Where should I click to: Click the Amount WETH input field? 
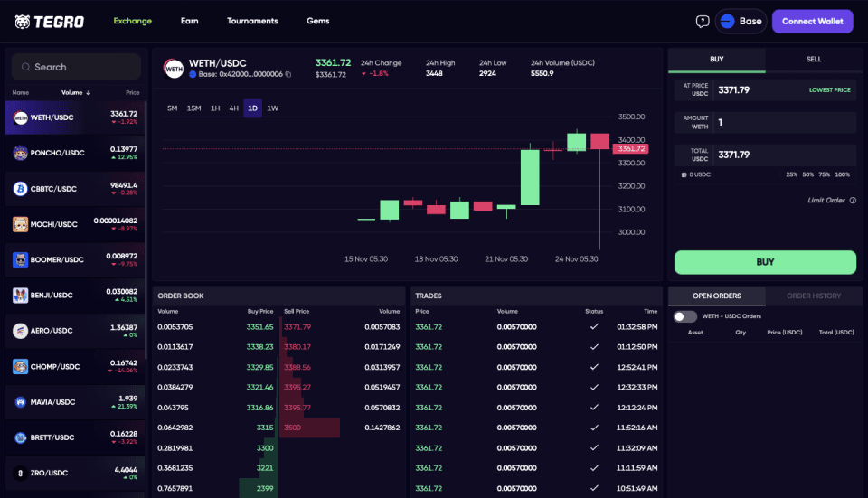[x=765, y=122]
